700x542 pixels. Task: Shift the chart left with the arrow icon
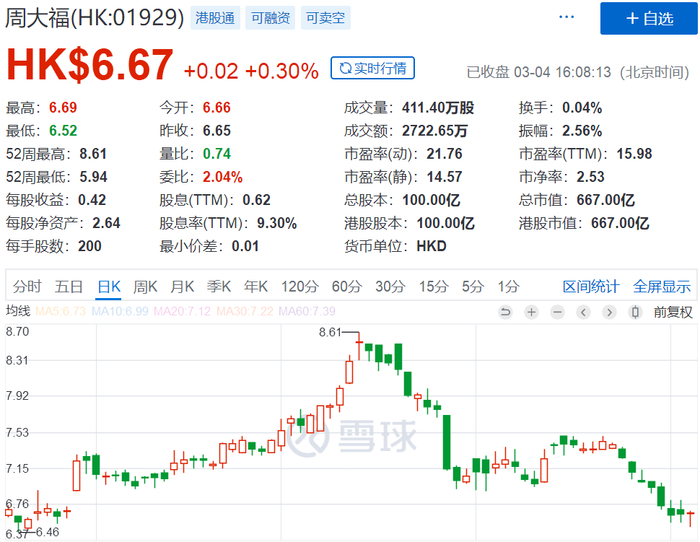point(583,312)
